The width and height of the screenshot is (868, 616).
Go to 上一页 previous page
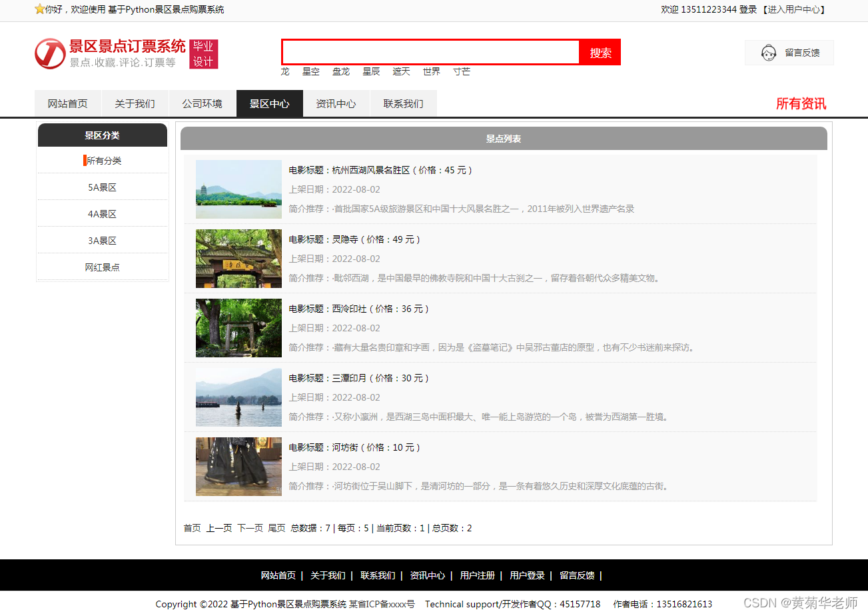coord(219,528)
